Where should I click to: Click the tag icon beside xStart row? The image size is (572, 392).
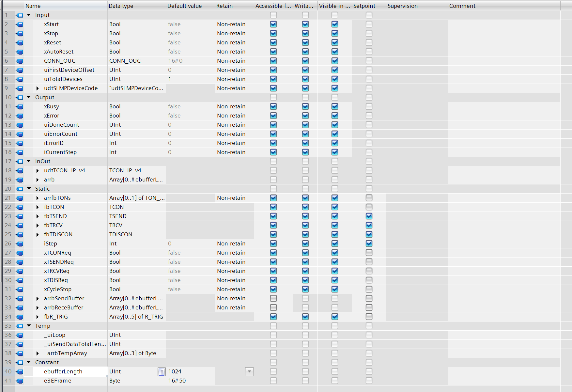pyautogui.click(x=20, y=24)
